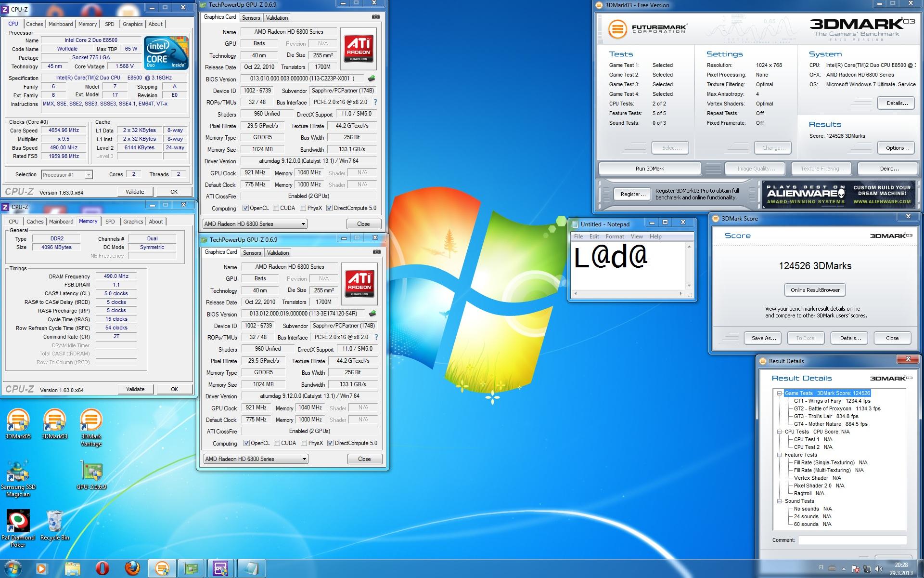Click the ATI Radeon logo in upper GPU-Z
924x578 pixels.
[359, 49]
